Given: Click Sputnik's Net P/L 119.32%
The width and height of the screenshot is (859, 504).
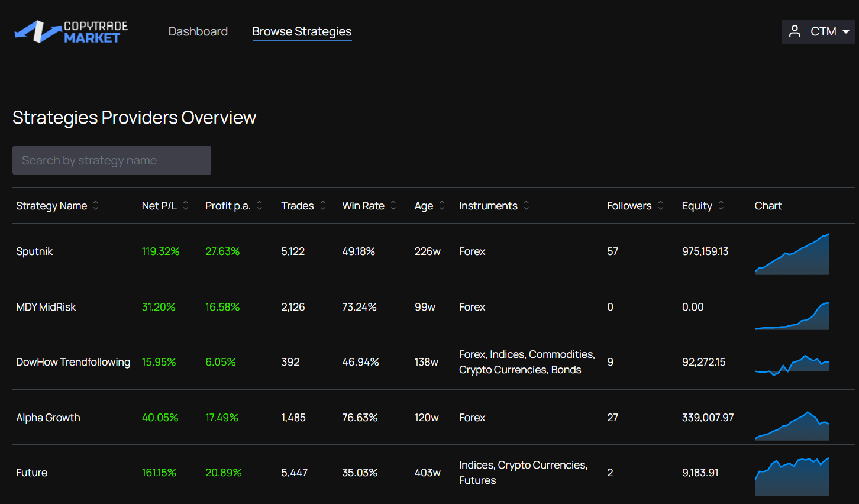Looking at the screenshot, I should [160, 251].
